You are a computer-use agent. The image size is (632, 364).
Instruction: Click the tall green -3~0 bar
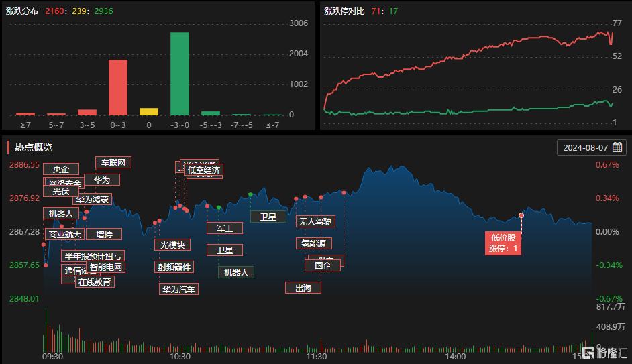[x=180, y=74]
